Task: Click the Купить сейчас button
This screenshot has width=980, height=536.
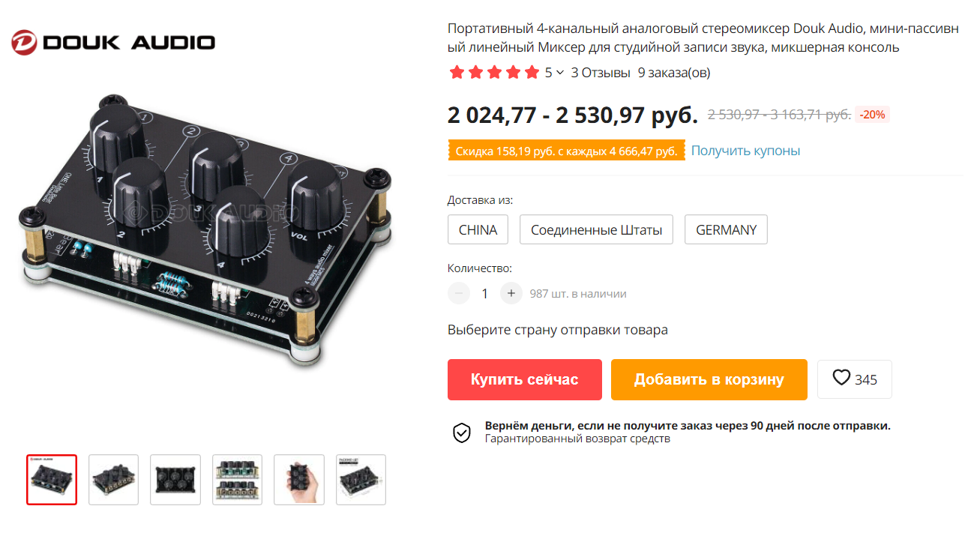Action: pyautogui.click(x=525, y=379)
